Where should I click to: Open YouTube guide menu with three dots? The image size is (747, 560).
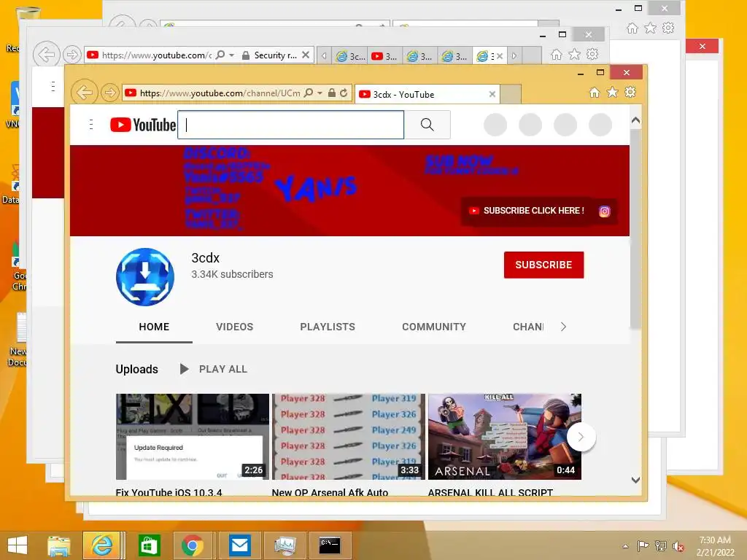point(91,125)
